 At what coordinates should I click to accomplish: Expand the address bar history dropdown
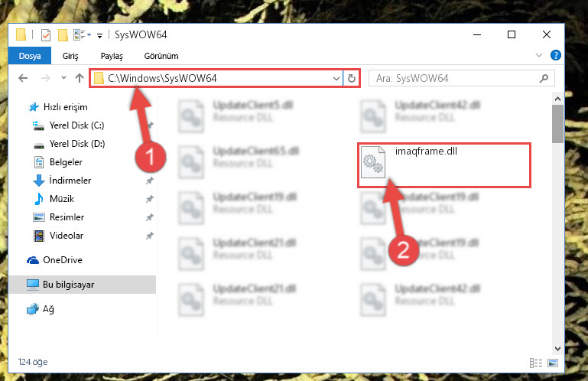[336, 79]
